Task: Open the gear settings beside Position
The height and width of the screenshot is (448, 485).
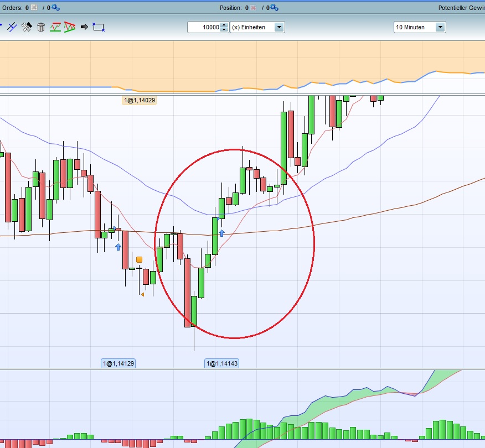Action: (x=275, y=7)
